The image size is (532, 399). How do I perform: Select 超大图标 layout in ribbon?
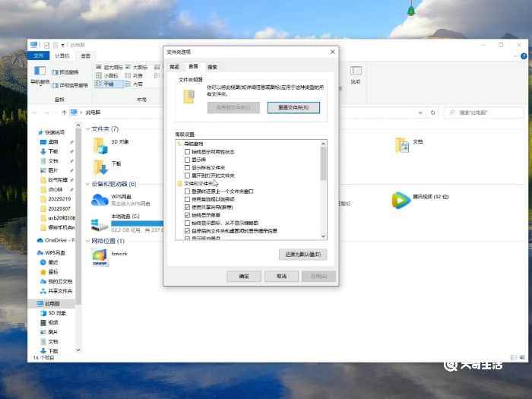tap(109, 67)
